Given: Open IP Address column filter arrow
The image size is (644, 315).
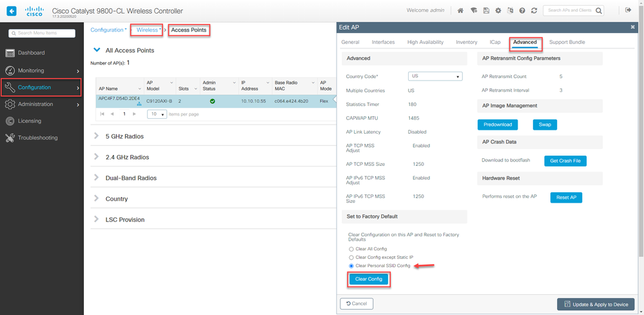Looking at the screenshot, I should 268,82.
